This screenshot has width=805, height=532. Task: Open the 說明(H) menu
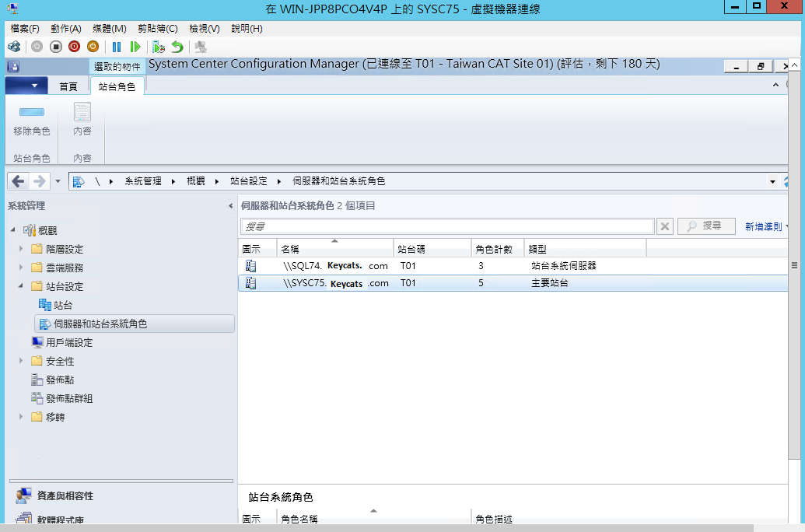click(x=247, y=29)
